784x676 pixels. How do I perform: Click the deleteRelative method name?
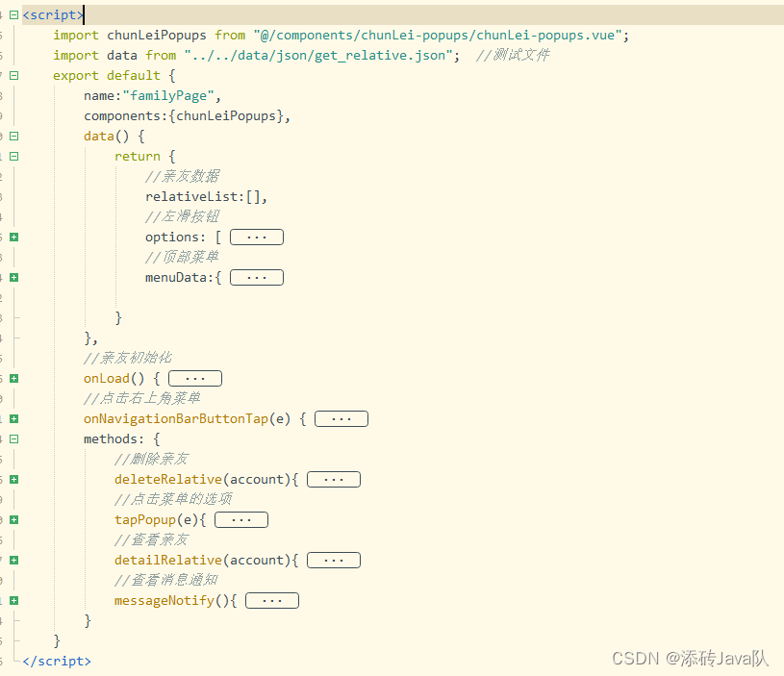pos(168,479)
